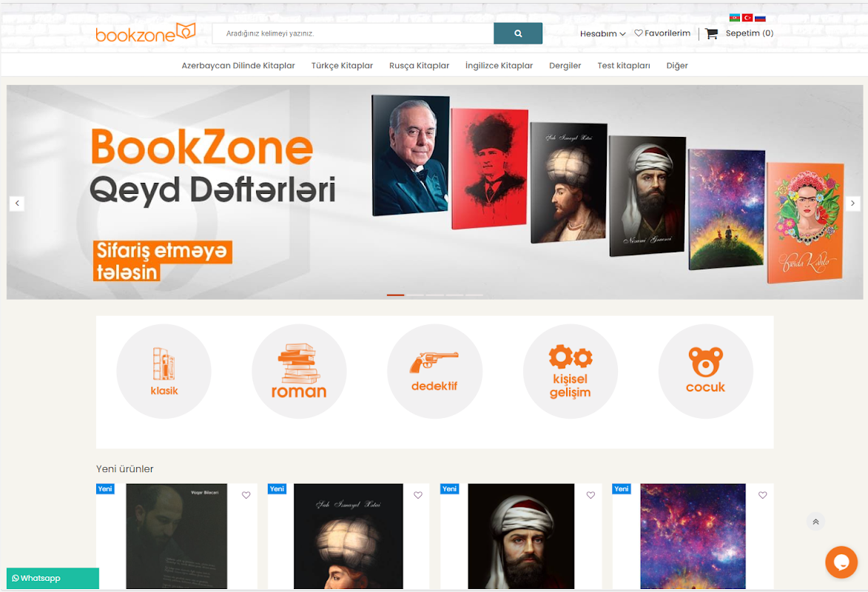Choose the Russian flag language
The width and height of the screenshot is (868, 592).
point(760,18)
